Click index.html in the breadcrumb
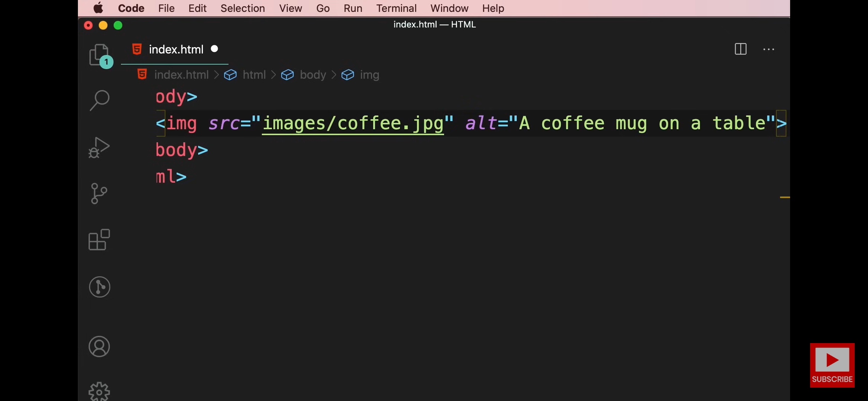 [x=181, y=75]
